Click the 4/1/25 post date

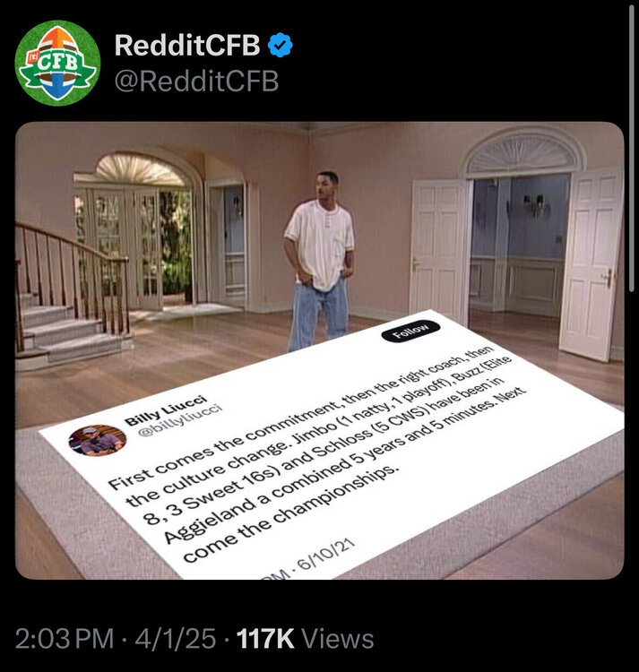click(x=176, y=639)
